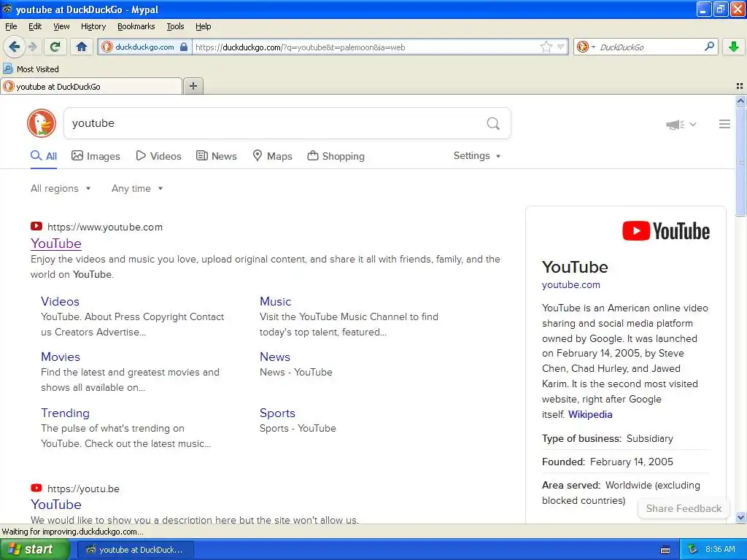The height and width of the screenshot is (560, 747).
Task: Click the duckduckgo.com site identity icon
Action: click(x=107, y=47)
